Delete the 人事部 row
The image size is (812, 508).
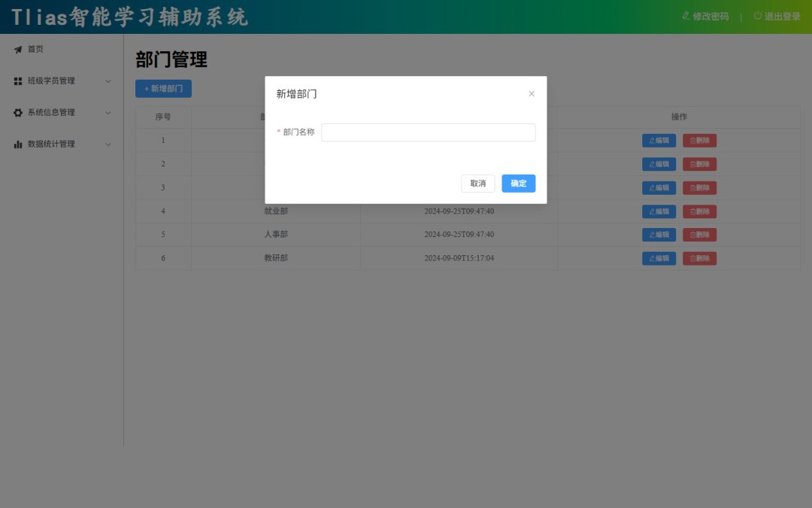click(x=700, y=235)
